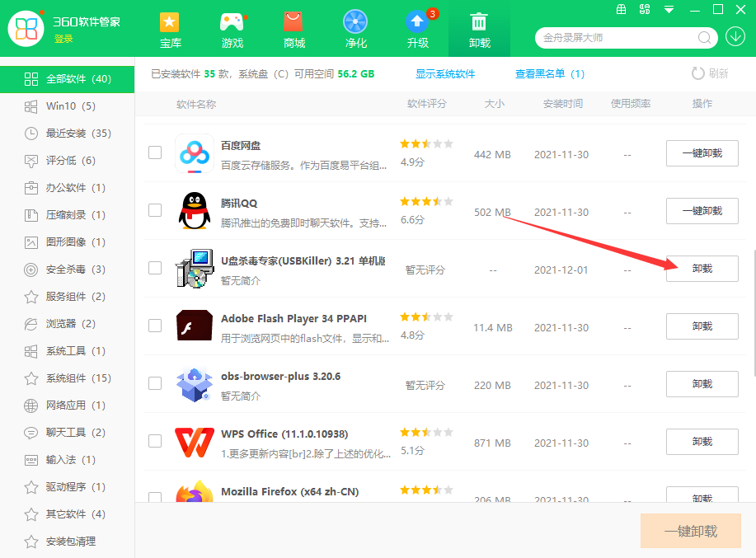Select the Win10 (5) category
This screenshot has width=756, height=558.
click(x=67, y=106)
